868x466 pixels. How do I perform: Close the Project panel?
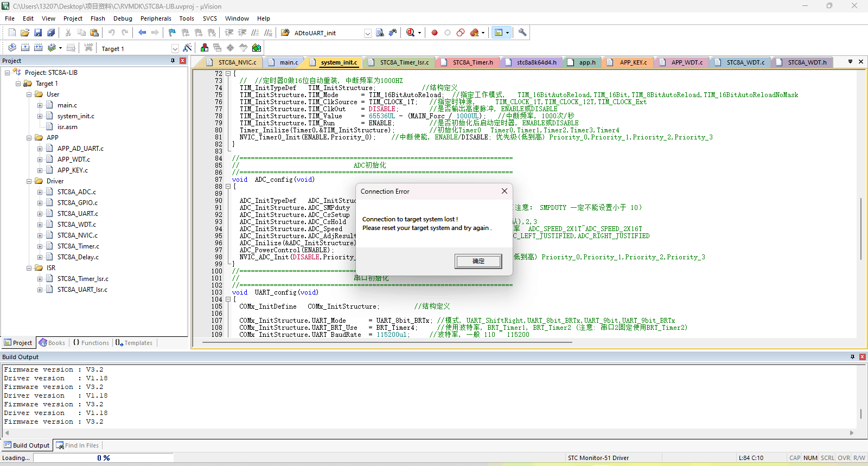183,61
